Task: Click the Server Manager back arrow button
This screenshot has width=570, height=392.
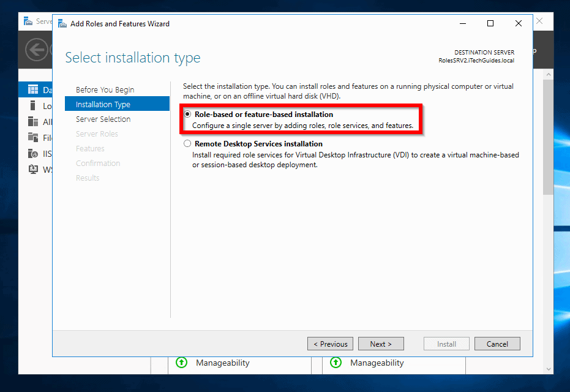Action: (38, 50)
